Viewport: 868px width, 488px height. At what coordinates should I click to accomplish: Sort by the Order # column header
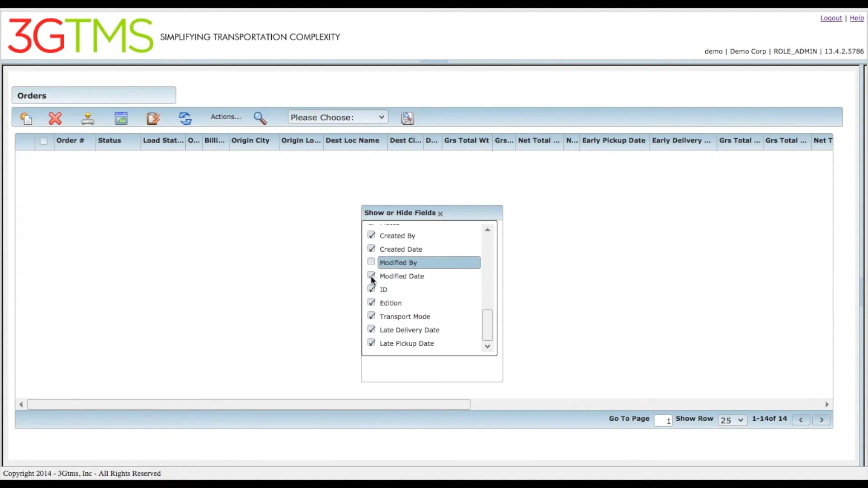coord(70,141)
